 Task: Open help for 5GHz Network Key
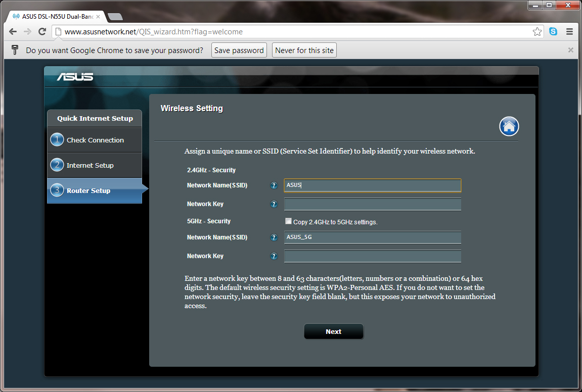coord(274,256)
